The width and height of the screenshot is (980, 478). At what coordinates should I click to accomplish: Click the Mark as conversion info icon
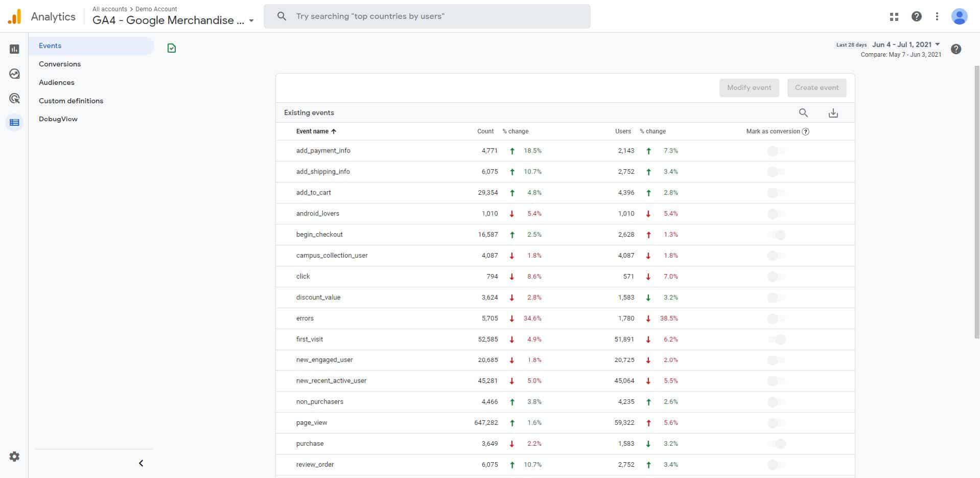pyautogui.click(x=806, y=131)
